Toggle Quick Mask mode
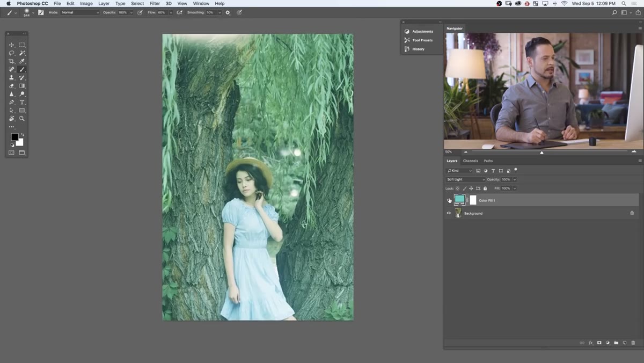The width and height of the screenshot is (644, 363). pyautogui.click(x=11, y=153)
